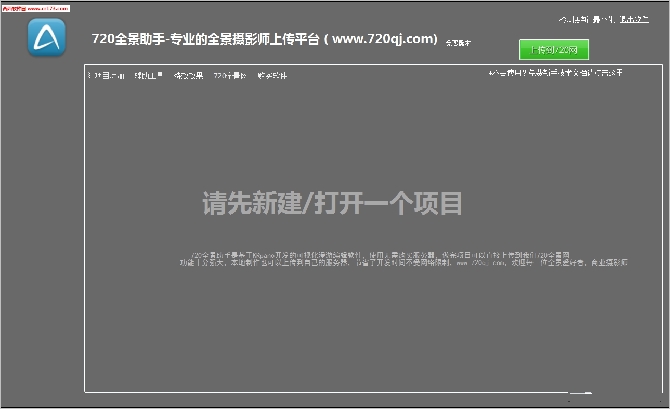The height and width of the screenshot is (409, 670).
Task: Click the green 上传到720网 upload button
Action: coord(554,50)
